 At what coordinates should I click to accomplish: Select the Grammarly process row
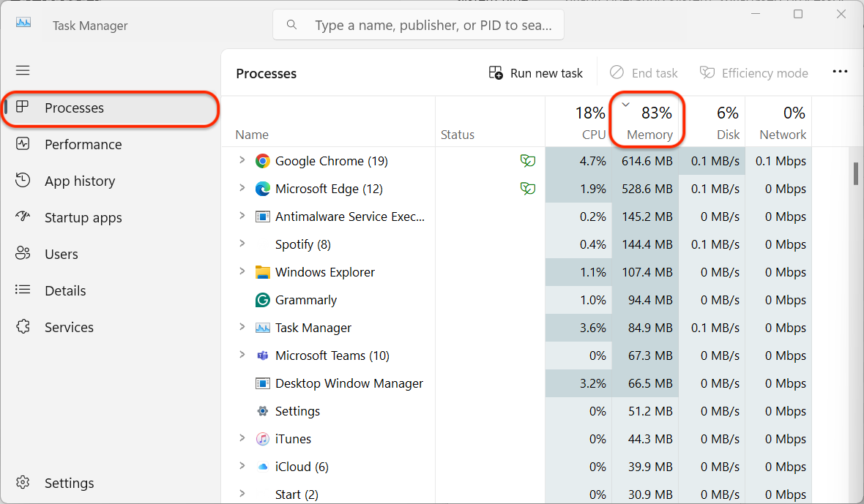517,300
